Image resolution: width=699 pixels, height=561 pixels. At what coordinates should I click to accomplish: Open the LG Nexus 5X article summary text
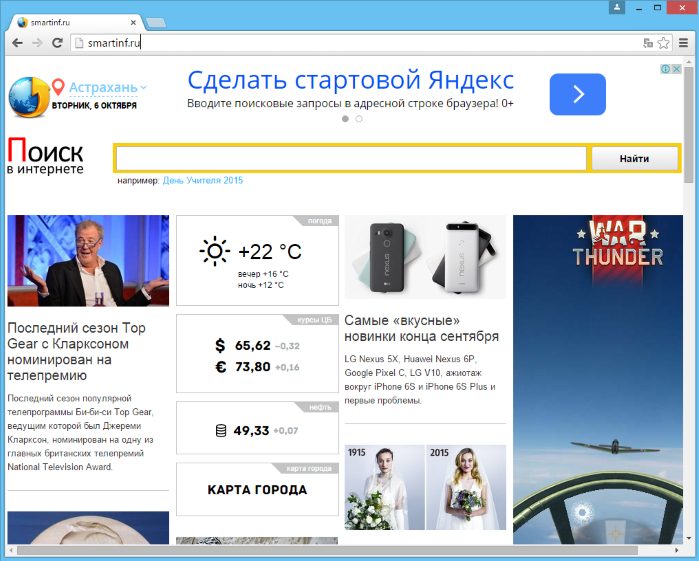point(420,380)
